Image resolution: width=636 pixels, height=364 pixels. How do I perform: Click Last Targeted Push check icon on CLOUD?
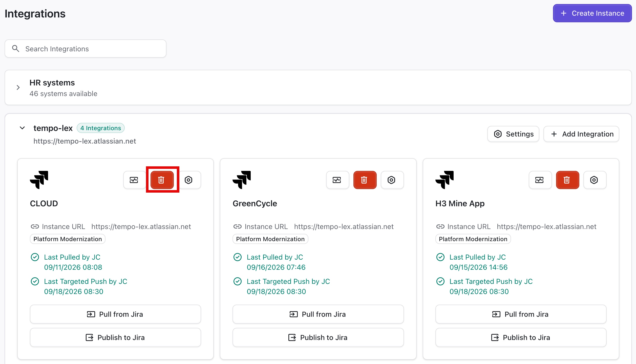pyautogui.click(x=35, y=281)
